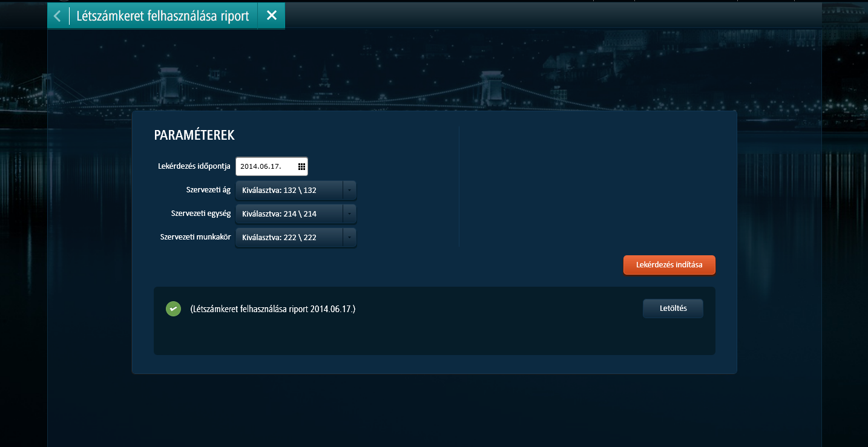
Task: Select the report entry text dated 2014.06.17.
Action: (273, 309)
